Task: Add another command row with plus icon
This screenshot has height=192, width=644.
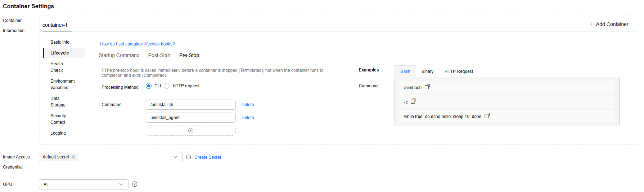Action: click(191, 131)
